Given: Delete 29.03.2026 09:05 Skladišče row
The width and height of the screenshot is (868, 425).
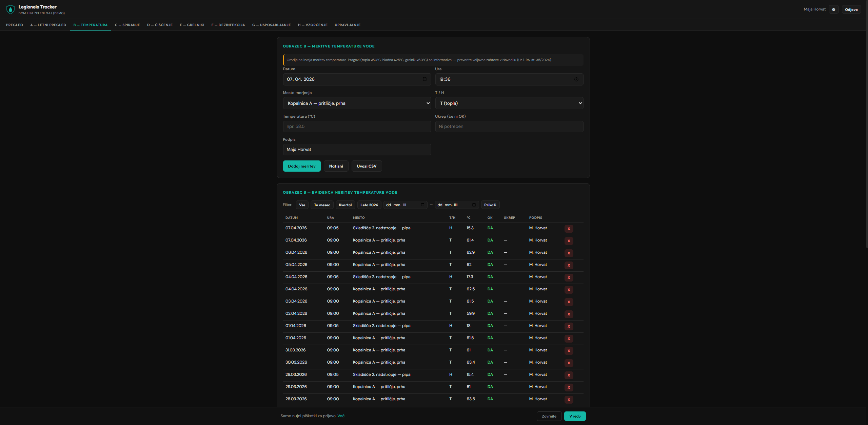Looking at the screenshot, I should click(569, 375).
